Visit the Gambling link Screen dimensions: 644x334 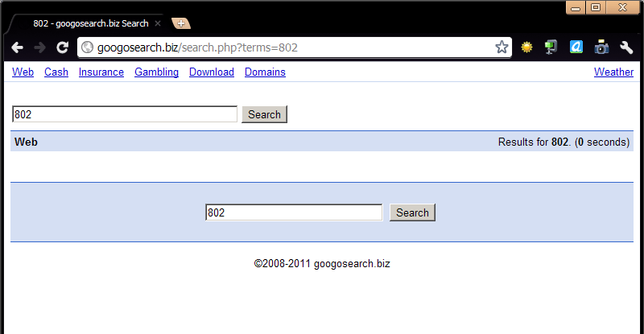click(156, 72)
